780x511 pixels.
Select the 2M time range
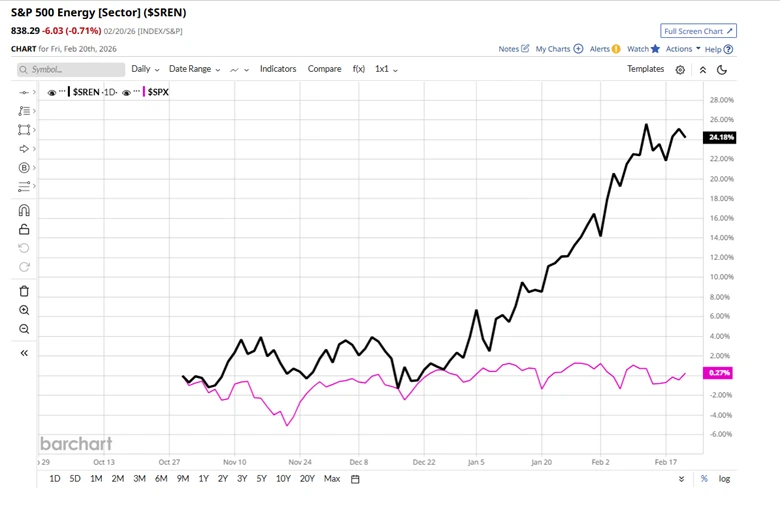coord(117,479)
